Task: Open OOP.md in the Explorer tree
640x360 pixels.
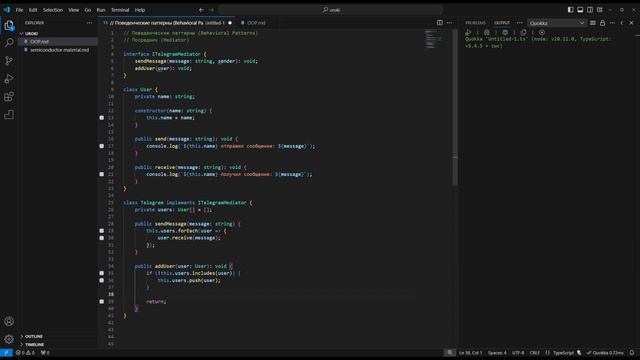Action: coord(57,42)
